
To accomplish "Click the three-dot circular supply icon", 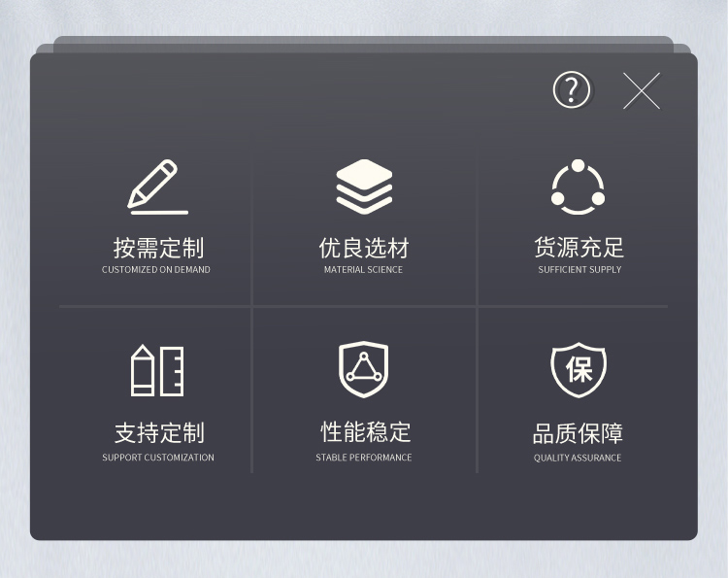I will tap(579, 187).
